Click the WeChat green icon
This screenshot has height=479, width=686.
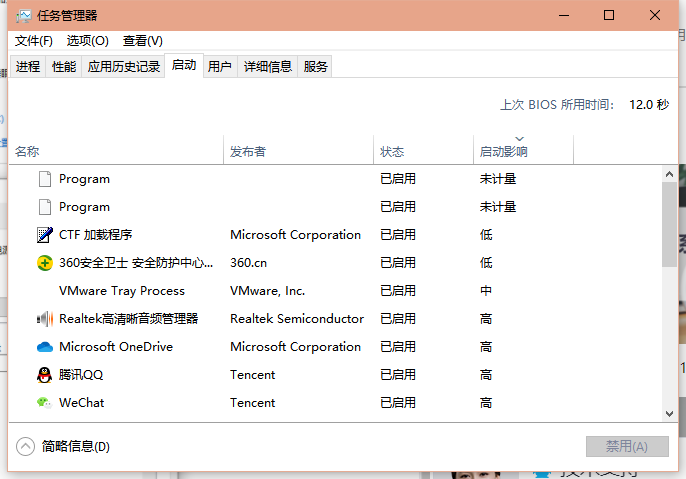(44, 403)
